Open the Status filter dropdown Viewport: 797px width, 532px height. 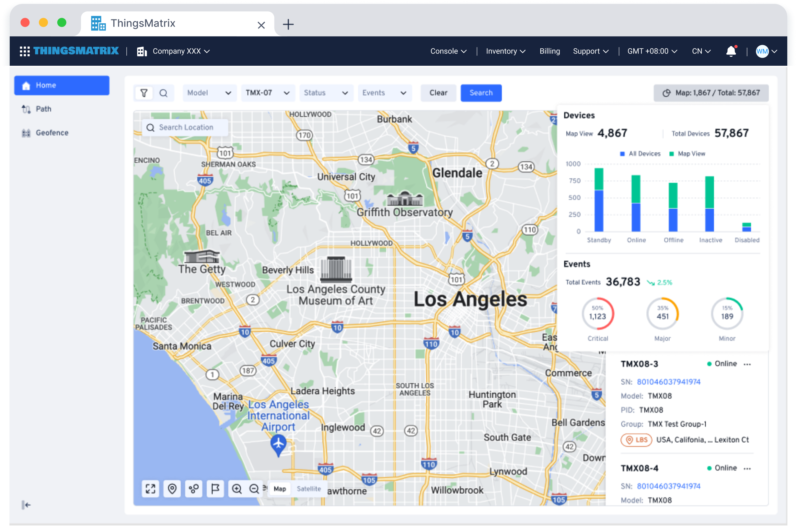pyautogui.click(x=326, y=93)
